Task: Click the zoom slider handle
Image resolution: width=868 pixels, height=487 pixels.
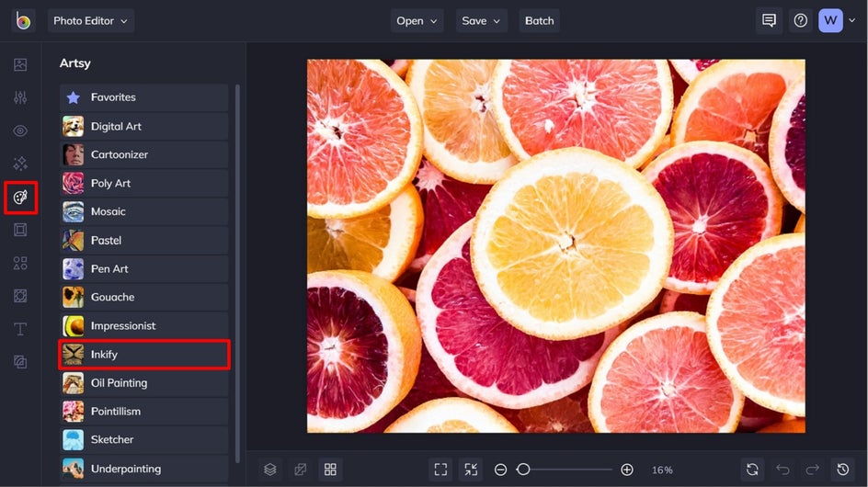Action: click(x=523, y=470)
